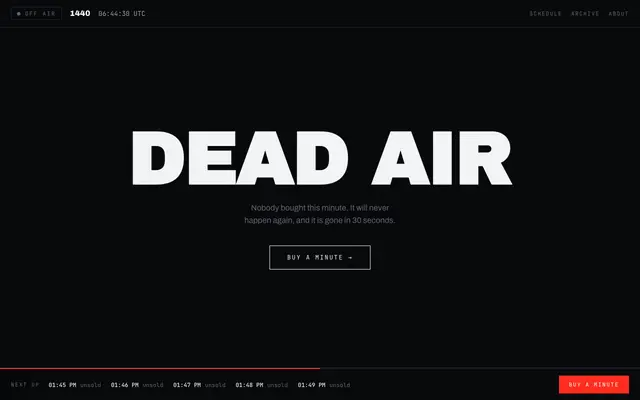Click the red minute progress bar

[x=160, y=368]
